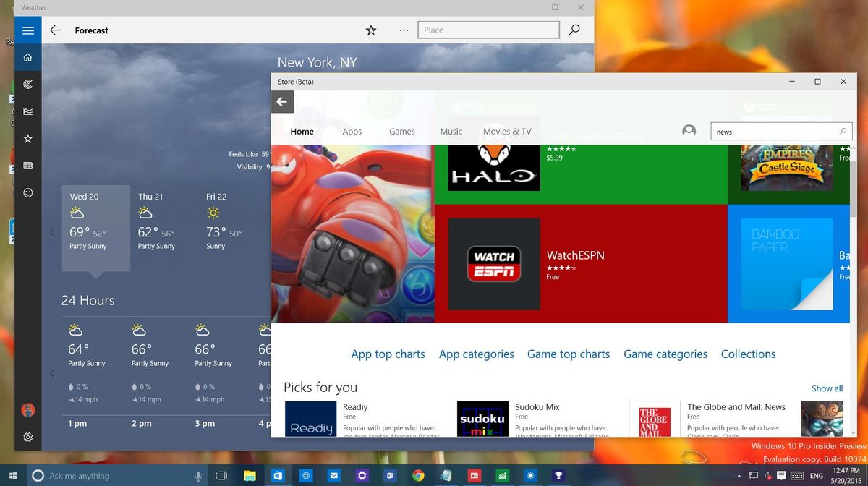
Task: Click the Cortana microphone icon
Action: [x=197, y=475]
